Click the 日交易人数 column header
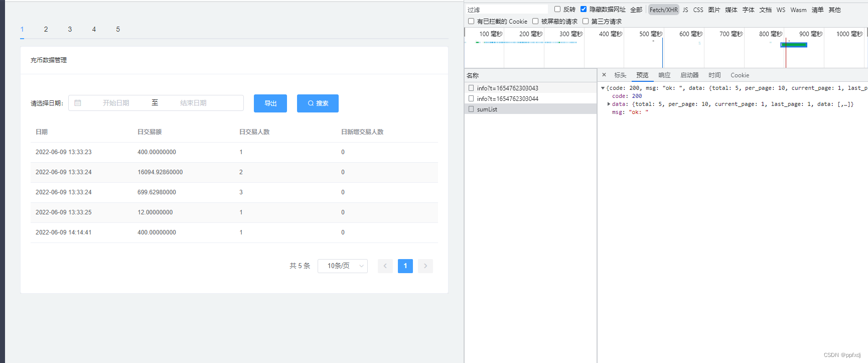 coord(254,132)
